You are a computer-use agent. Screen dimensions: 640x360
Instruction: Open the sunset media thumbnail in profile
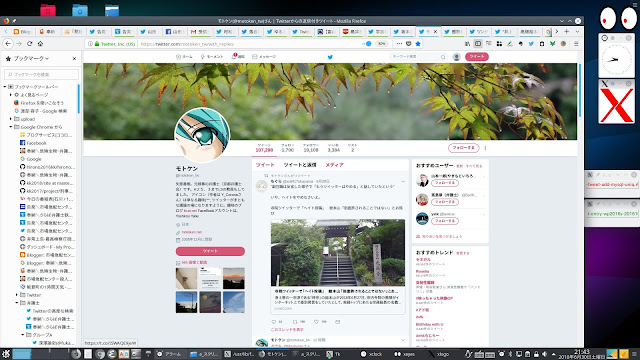pos(234,278)
